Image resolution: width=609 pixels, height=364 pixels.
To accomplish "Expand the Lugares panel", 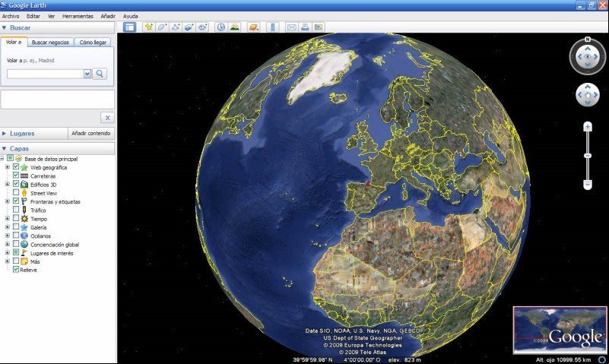I will 4,134.
